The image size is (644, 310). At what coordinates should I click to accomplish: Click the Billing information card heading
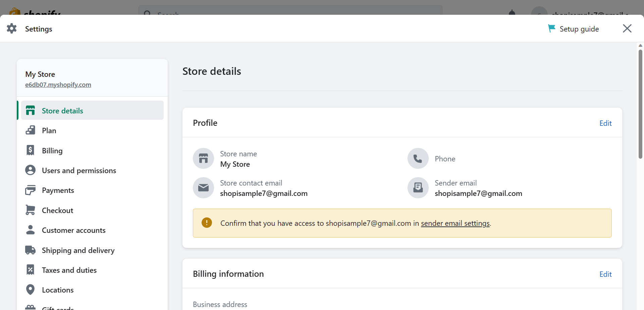point(228,274)
